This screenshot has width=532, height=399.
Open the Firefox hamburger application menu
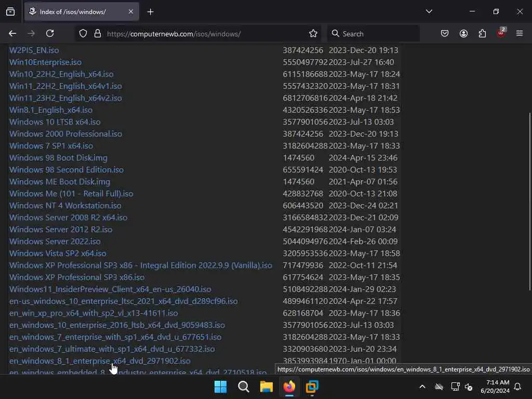[520, 33]
